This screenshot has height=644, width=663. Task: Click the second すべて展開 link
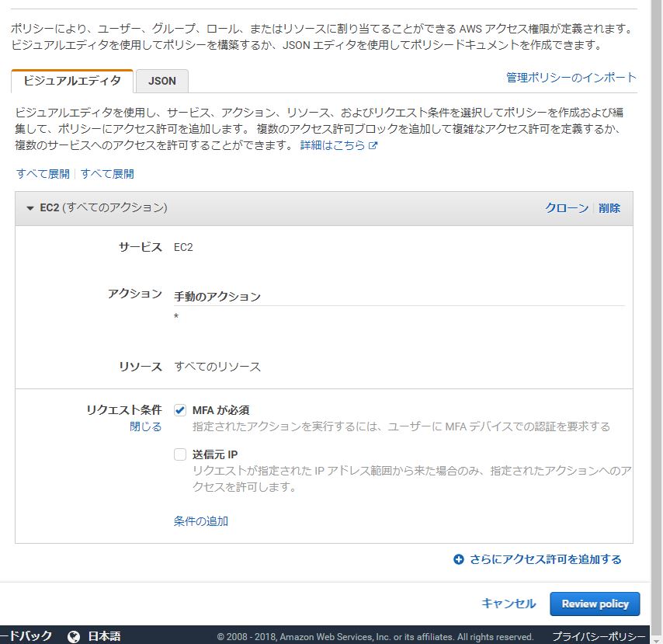coord(107,174)
